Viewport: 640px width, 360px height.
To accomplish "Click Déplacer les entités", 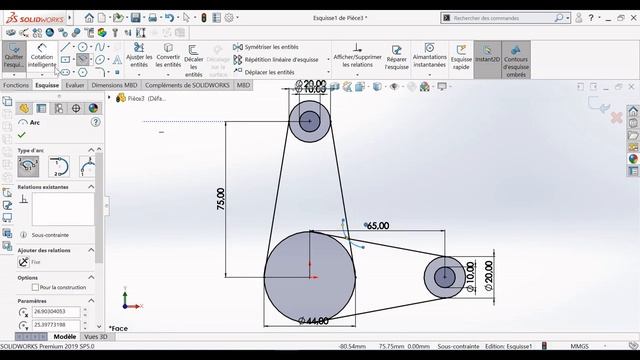I will point(264,72).
